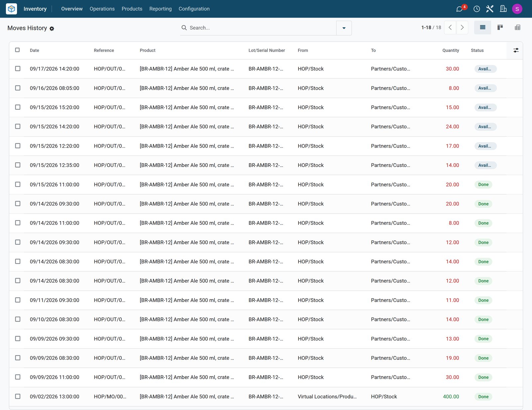Click the 1-18 / 18 pager counter
This screenshot has width=532, height=410.
click(431, 28)
